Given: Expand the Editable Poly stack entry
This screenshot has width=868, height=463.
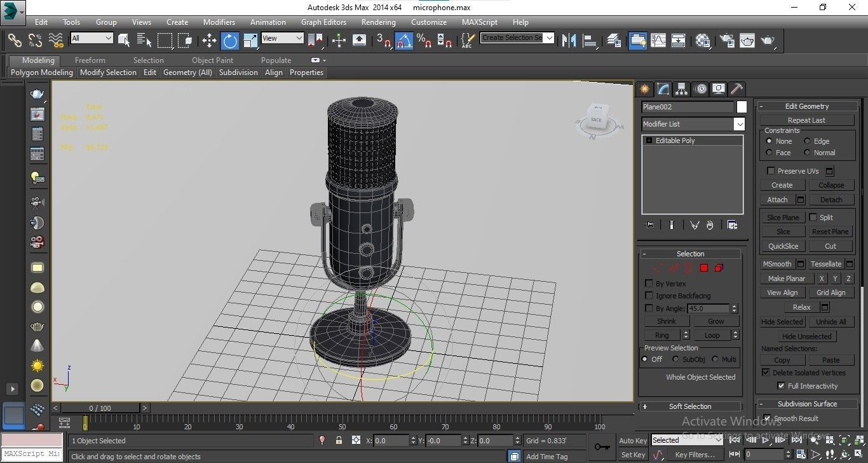Looking at the screenshot, I should (649, 141).
